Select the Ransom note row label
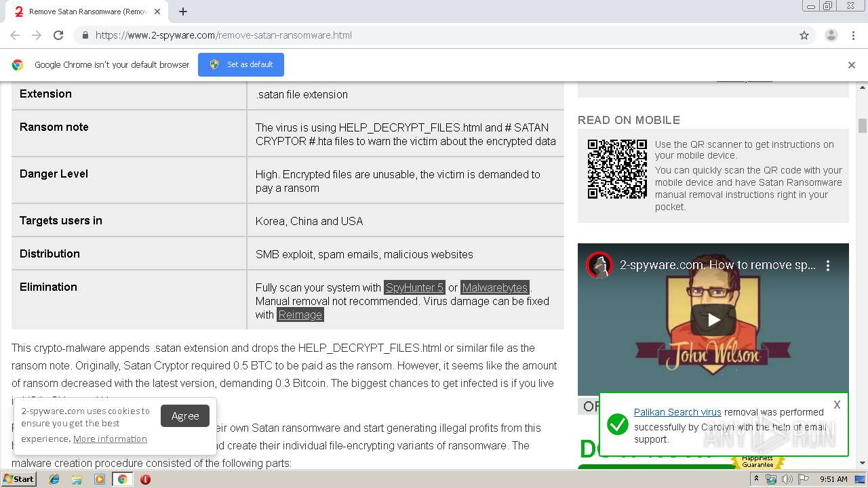 54,127
